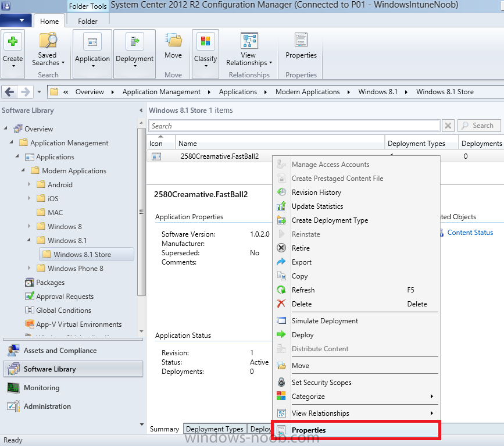Click the Classify ribbon icon

coord(205,41)
